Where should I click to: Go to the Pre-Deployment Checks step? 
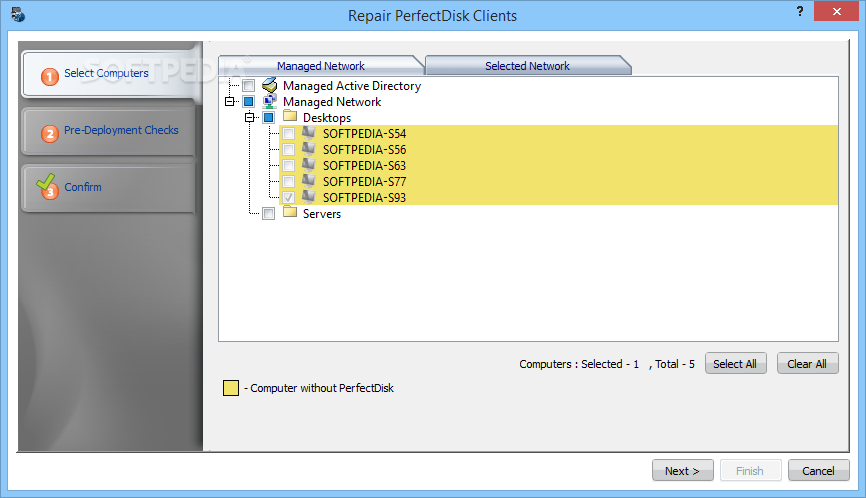click(x=108, y=131)
